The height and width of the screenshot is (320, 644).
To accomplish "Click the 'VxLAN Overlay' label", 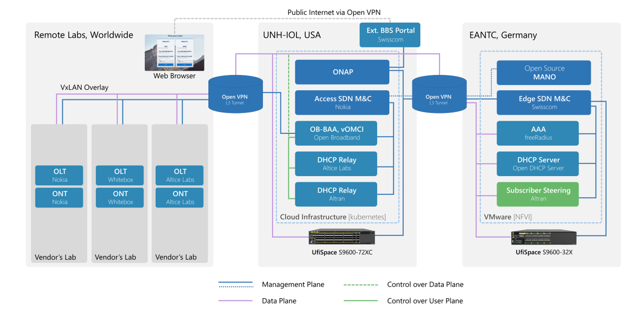I will click(84, 87).
